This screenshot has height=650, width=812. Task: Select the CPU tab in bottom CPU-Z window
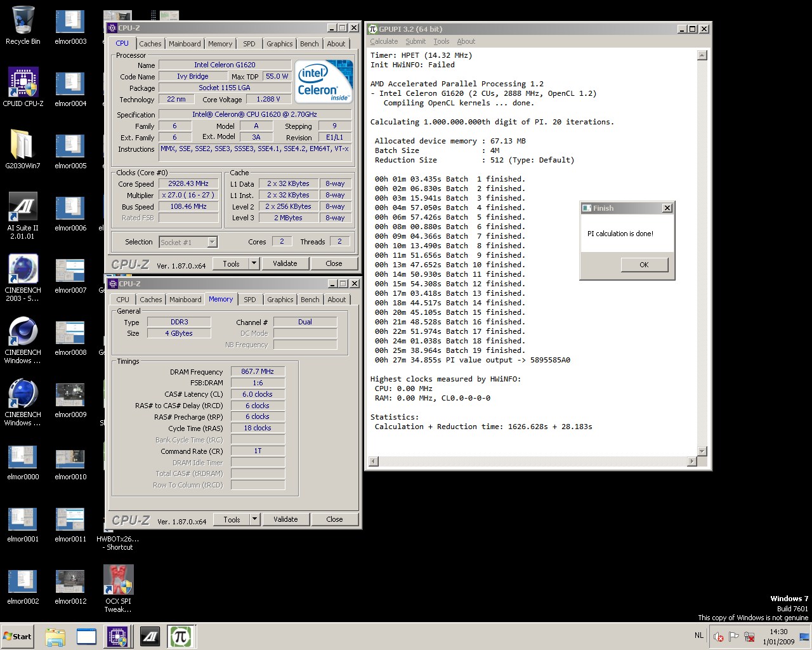click(123, 300)
